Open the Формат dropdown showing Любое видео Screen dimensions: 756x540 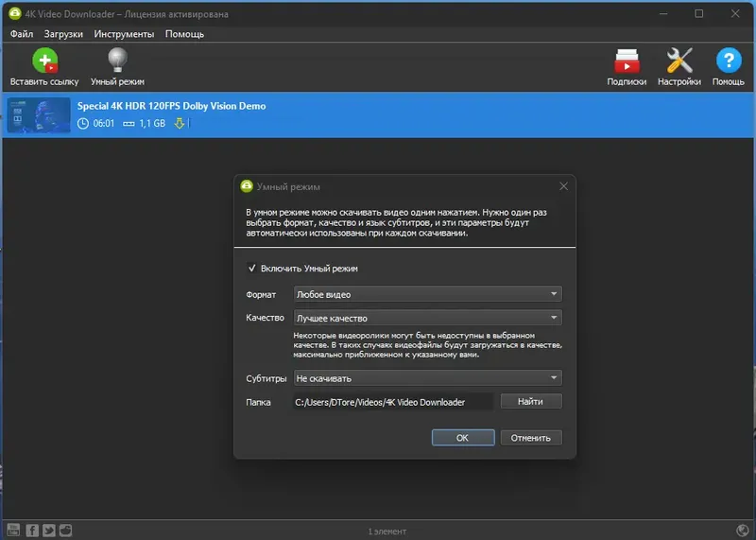point(428,294)
